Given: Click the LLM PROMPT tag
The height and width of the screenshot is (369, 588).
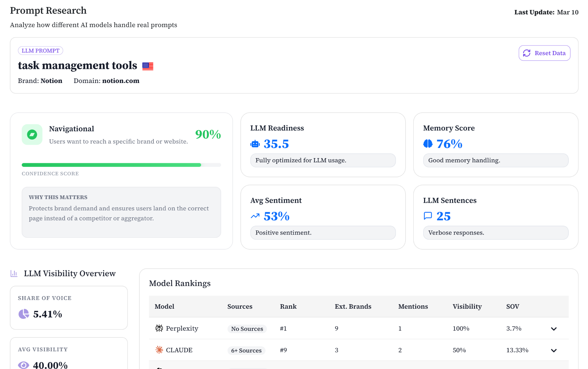Looking at the screenshot, I should click(40, 51).
